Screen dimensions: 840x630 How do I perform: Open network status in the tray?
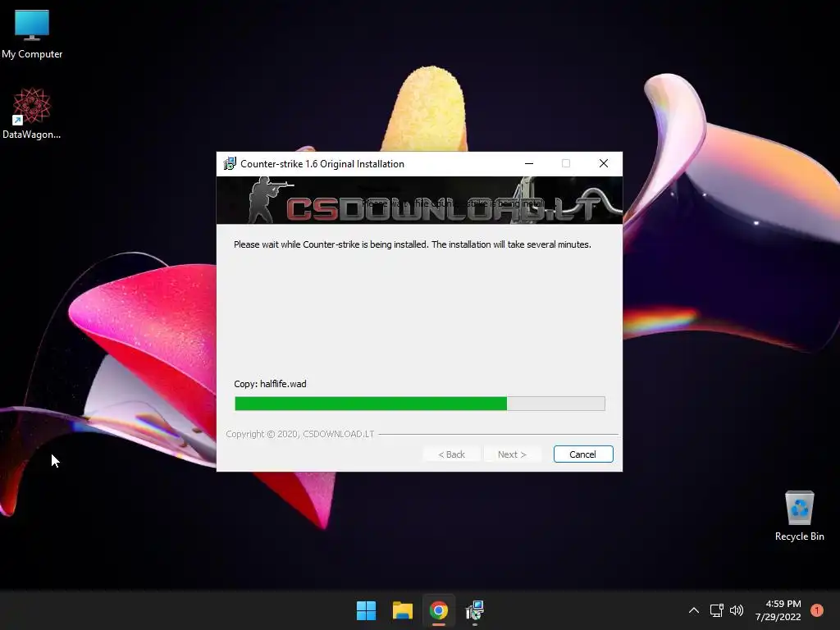(717, 610)
